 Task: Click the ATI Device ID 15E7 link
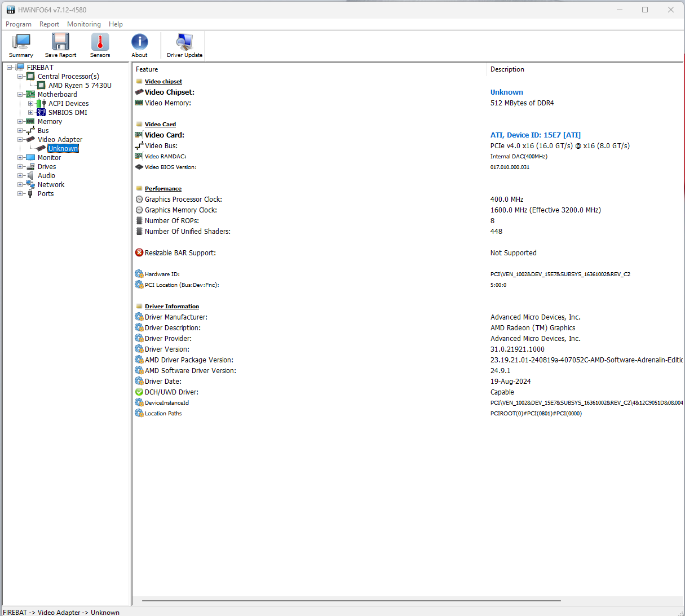click(x=535, y=135)
